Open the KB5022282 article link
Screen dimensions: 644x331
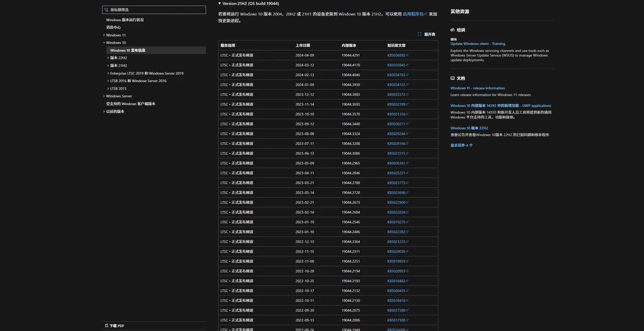397,232
